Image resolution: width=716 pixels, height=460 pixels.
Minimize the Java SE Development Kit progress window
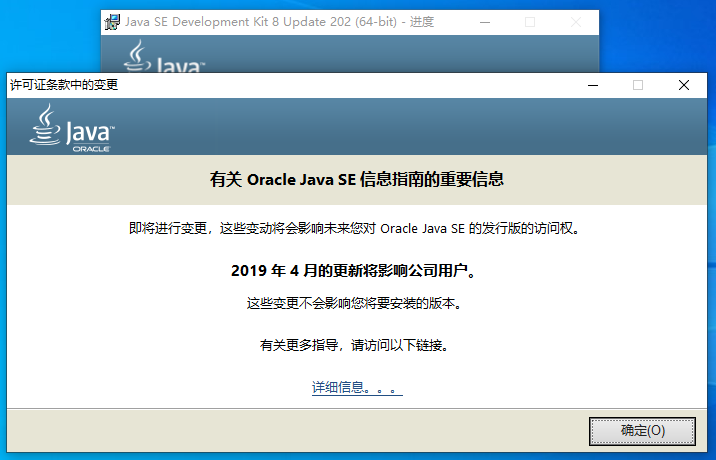(485, 22)
